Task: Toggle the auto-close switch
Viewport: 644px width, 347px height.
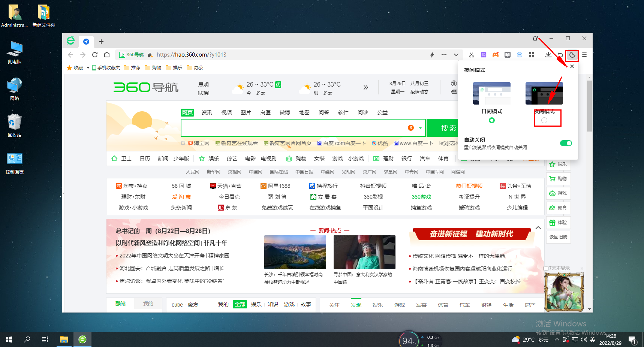Action: [x=566, y=143]
